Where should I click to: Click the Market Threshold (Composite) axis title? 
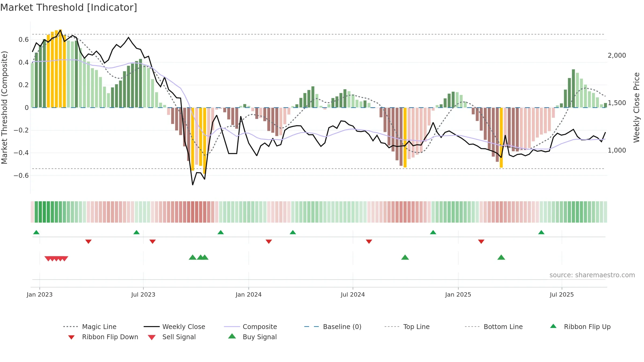(x=4, y=108)
